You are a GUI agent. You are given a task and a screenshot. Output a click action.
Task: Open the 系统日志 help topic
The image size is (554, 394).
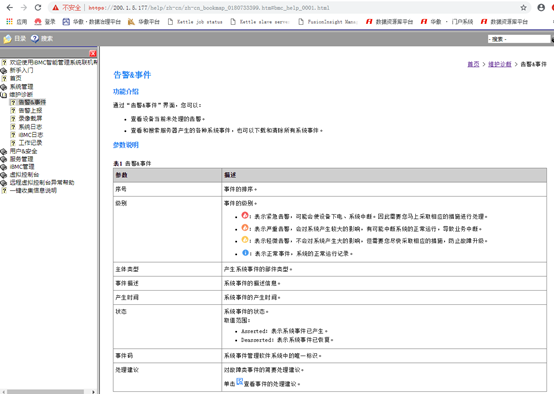(x=30, y=127)
